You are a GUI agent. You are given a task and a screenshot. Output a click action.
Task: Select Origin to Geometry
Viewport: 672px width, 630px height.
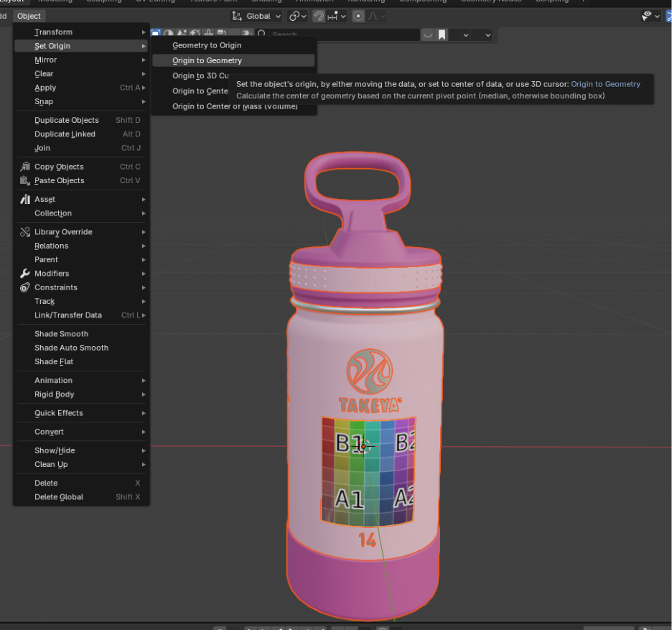click(x=233, y=60)
